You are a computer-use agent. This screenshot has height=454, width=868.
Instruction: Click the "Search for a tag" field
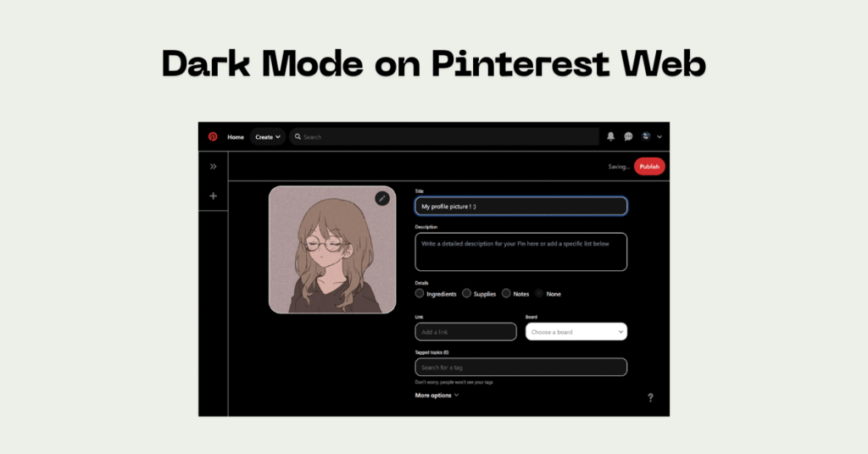(521, 368)
